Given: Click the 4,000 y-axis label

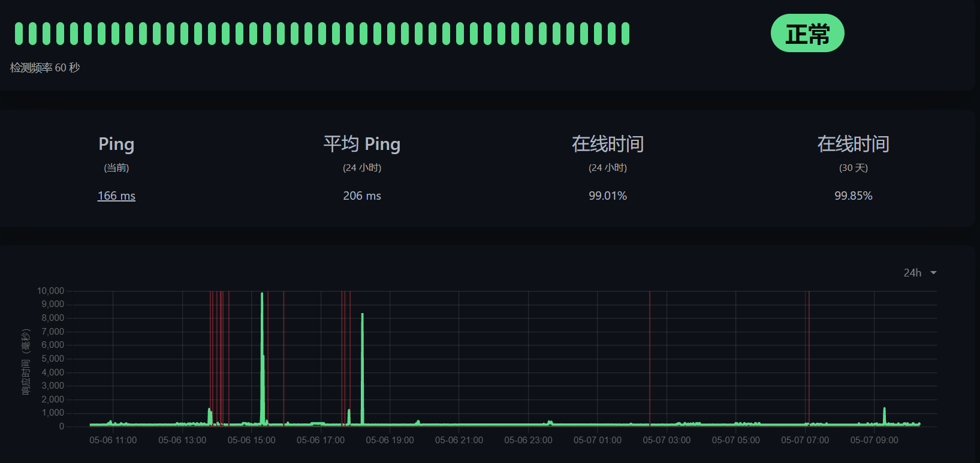Looking at the screenshot, I should pyautogui.click(x=53, y=372).
